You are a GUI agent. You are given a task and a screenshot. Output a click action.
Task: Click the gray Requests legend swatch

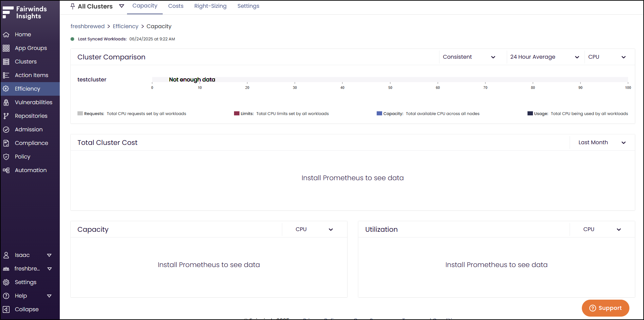pyautogui.click(x=80, y=113)
